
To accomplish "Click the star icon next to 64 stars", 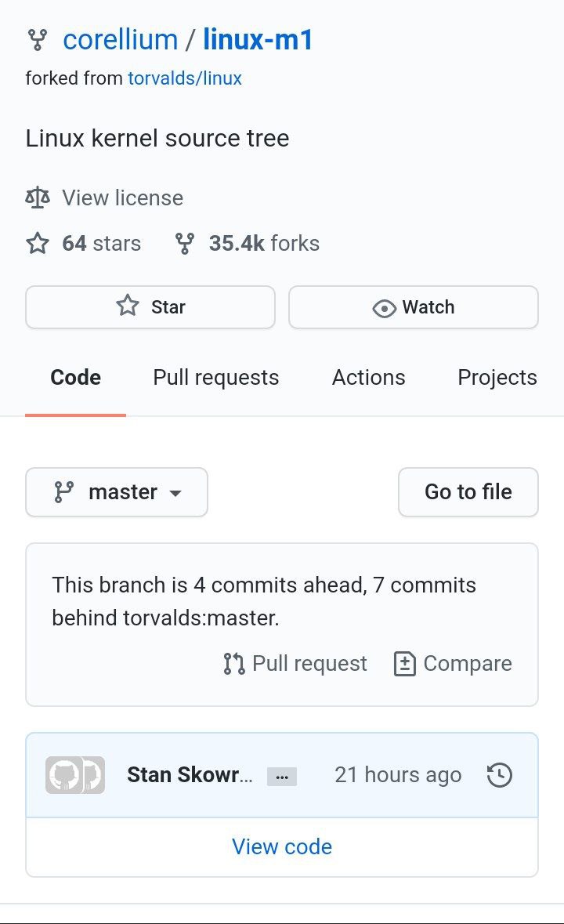I will tap(38, 244).
